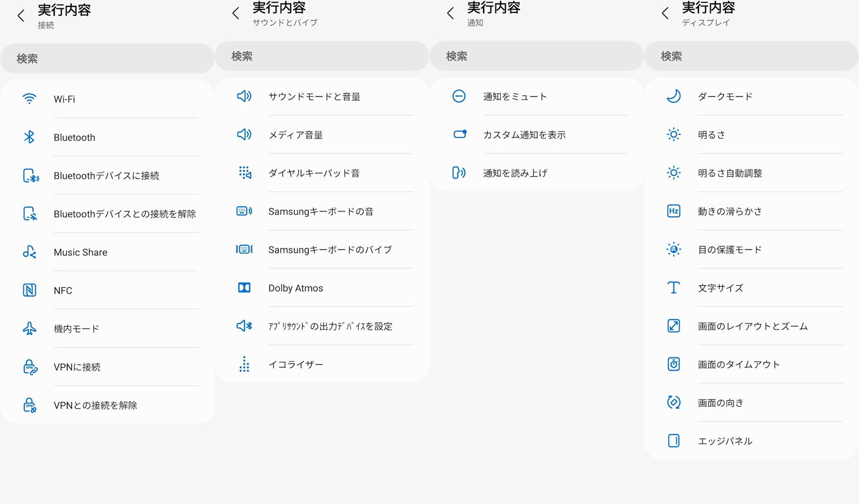Tap the speaker icon for サウンドモードと音量
Viewport: 859px width, 504px height.
coord(244,96)
